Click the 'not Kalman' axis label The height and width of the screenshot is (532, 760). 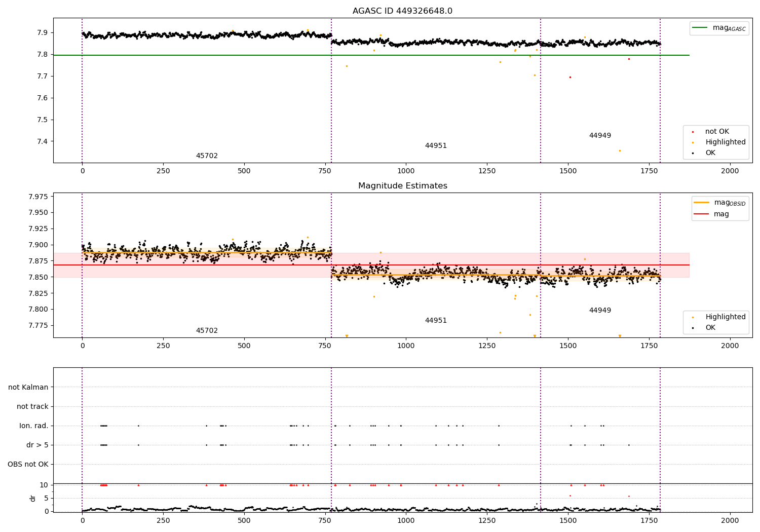click(x=28, y=388)
